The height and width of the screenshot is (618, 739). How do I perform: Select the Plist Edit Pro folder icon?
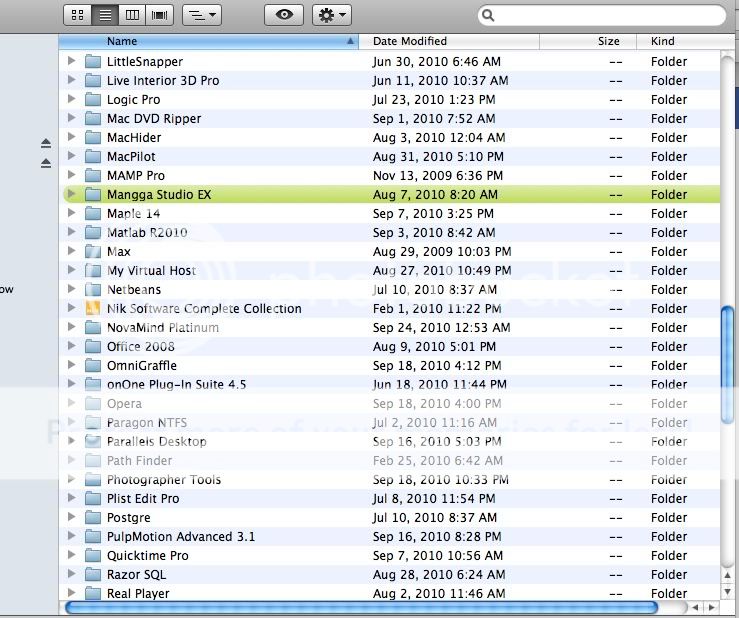pos(93,499)
